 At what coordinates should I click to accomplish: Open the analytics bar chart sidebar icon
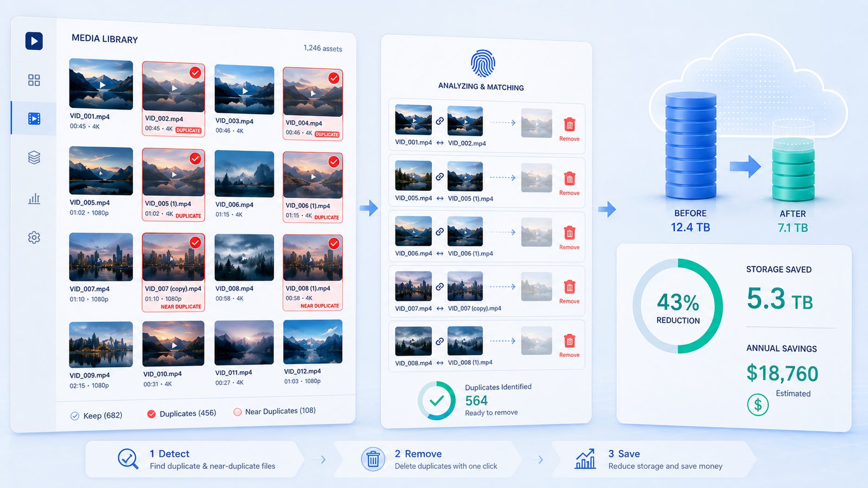tap(34, 198)
